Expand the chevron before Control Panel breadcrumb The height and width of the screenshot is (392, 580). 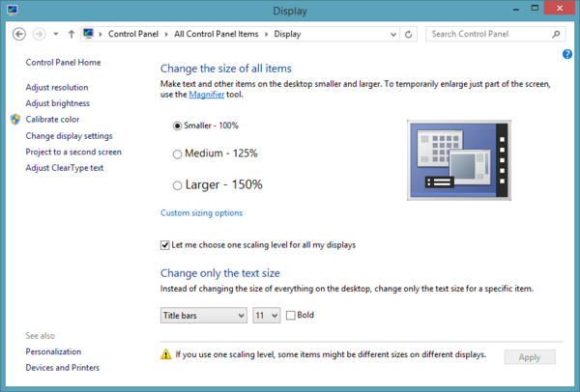pyautogui.click(x=101, y=34)
